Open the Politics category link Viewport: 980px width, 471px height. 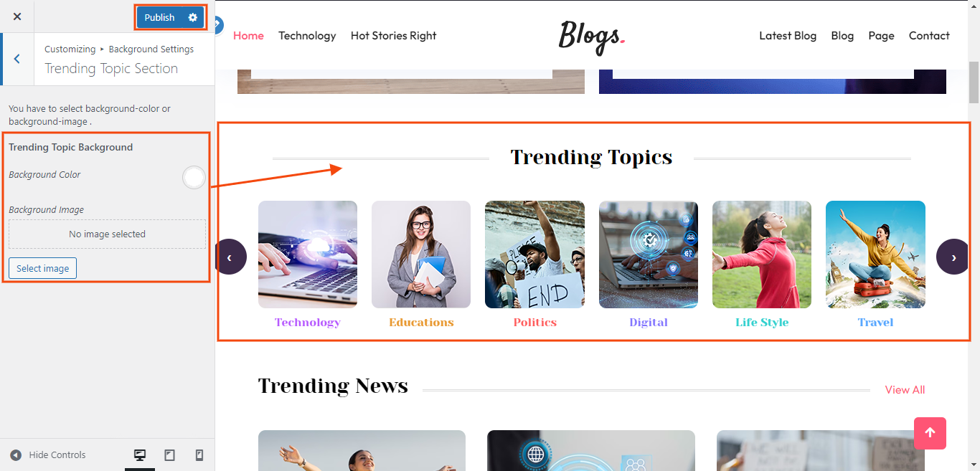[535, 323]
